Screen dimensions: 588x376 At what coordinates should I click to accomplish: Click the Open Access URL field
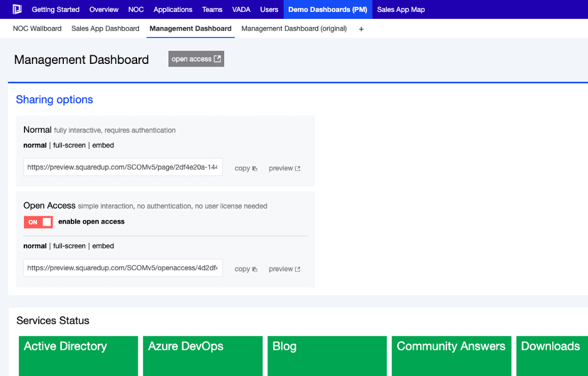click(x=123, y=268)
